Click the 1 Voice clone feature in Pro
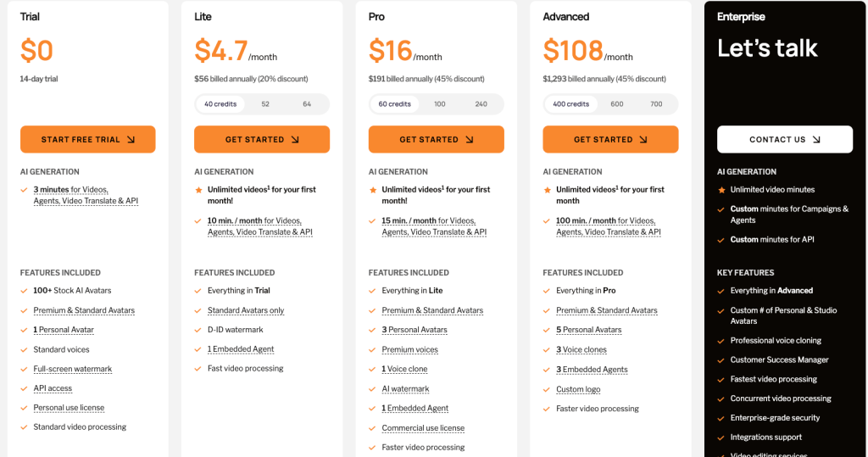The height and width of the screenshot is (457, 868). pos(404,369)
